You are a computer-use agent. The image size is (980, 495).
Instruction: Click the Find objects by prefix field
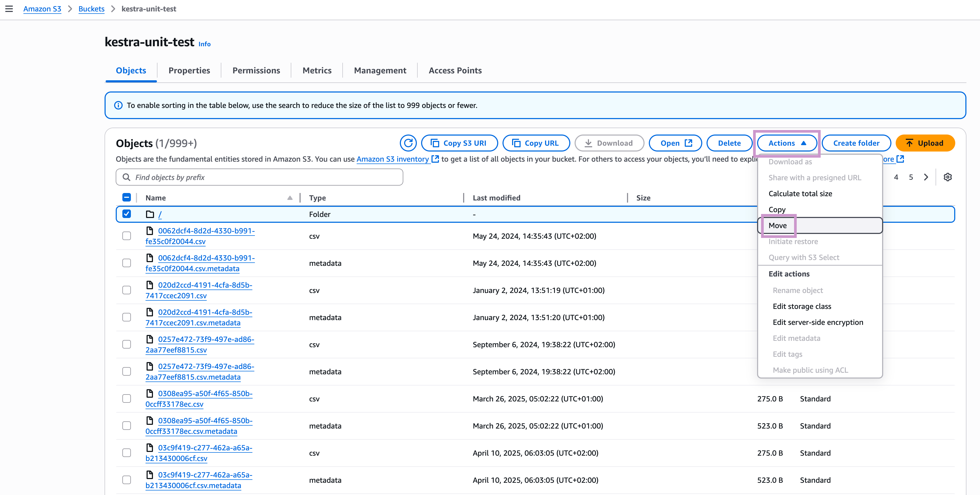tap(259, 177)
